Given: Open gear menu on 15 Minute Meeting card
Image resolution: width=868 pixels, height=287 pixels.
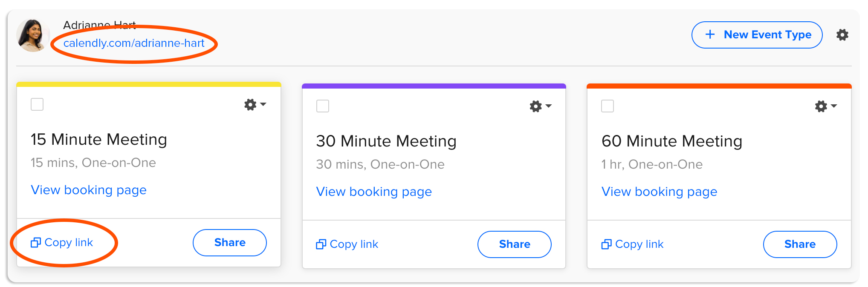Looking at the screenshot, I should tap(255, 104).
